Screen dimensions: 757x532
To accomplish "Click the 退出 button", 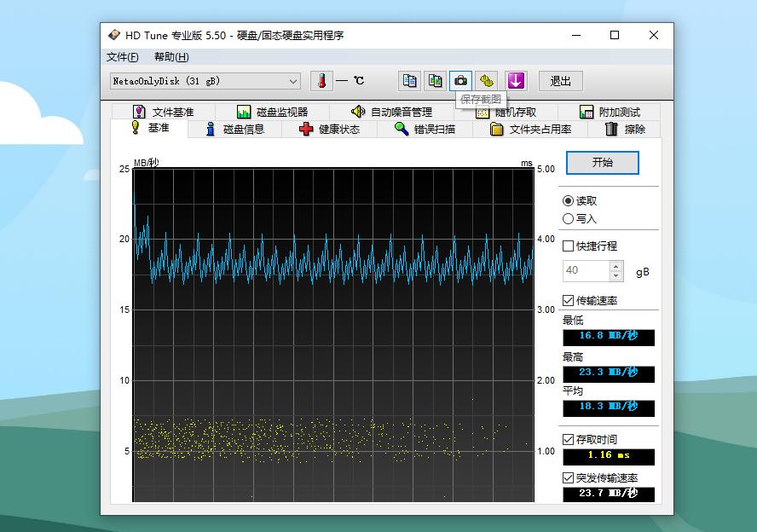I will point(560,81).
